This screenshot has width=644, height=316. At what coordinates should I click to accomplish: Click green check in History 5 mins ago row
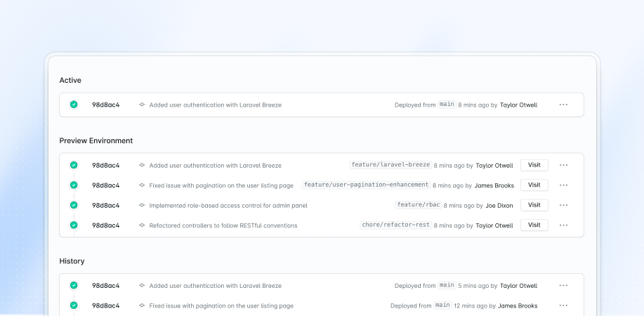pyautogui.click(x=74, y=285)
